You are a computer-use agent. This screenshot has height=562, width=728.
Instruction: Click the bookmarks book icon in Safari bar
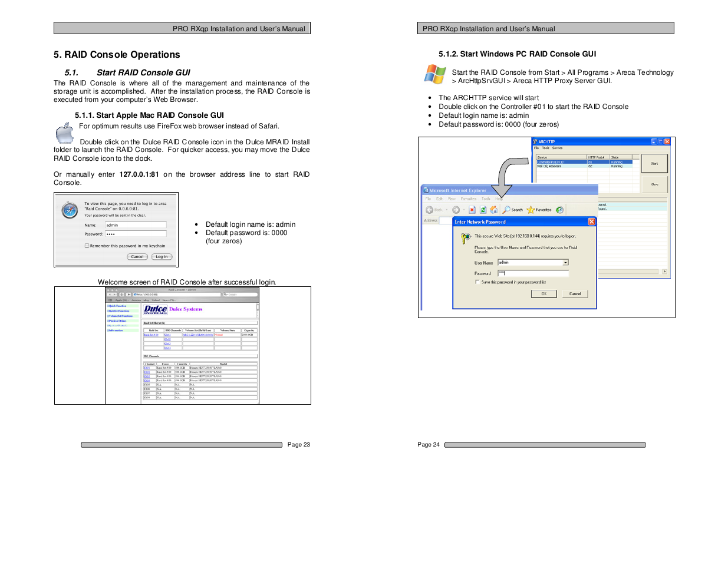(110, 300)
